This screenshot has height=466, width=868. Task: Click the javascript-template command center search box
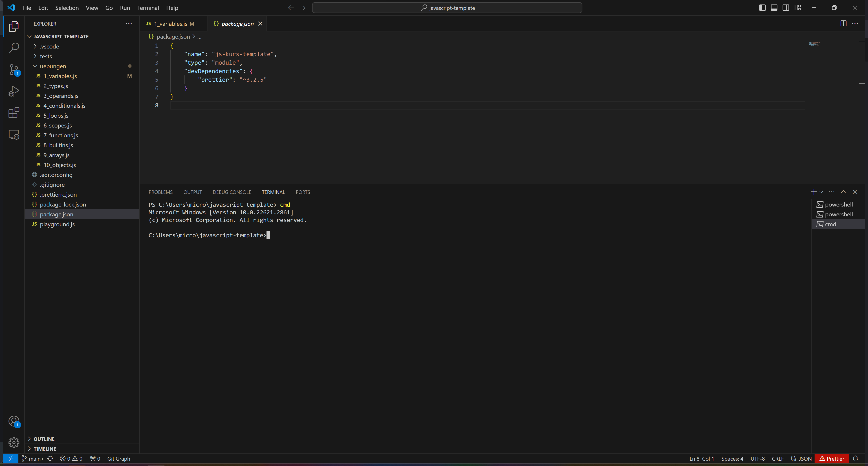pos(447,8)
